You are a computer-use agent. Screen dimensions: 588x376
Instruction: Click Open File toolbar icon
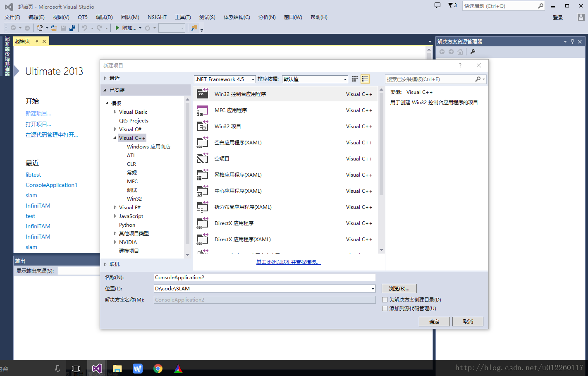[54, 28]
